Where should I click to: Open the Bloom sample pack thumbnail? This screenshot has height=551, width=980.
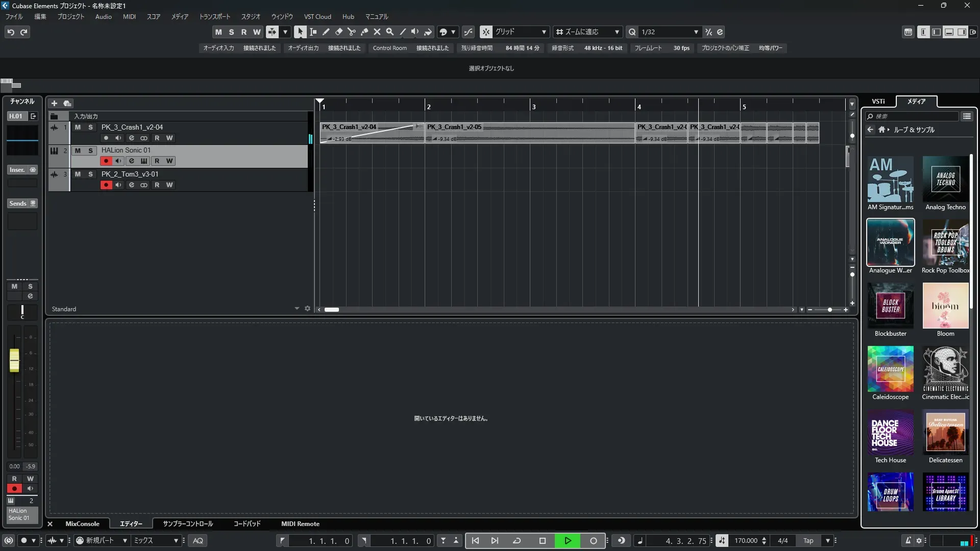(x=945, y=306)
